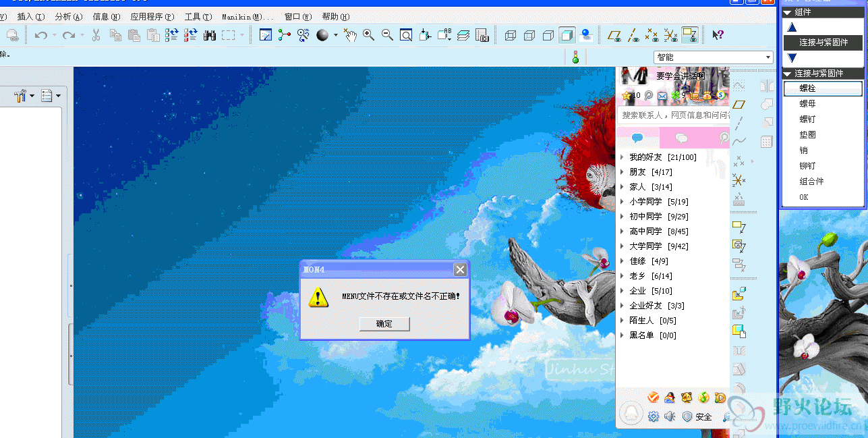Select 螺钉 in the fastener menu

822,119
